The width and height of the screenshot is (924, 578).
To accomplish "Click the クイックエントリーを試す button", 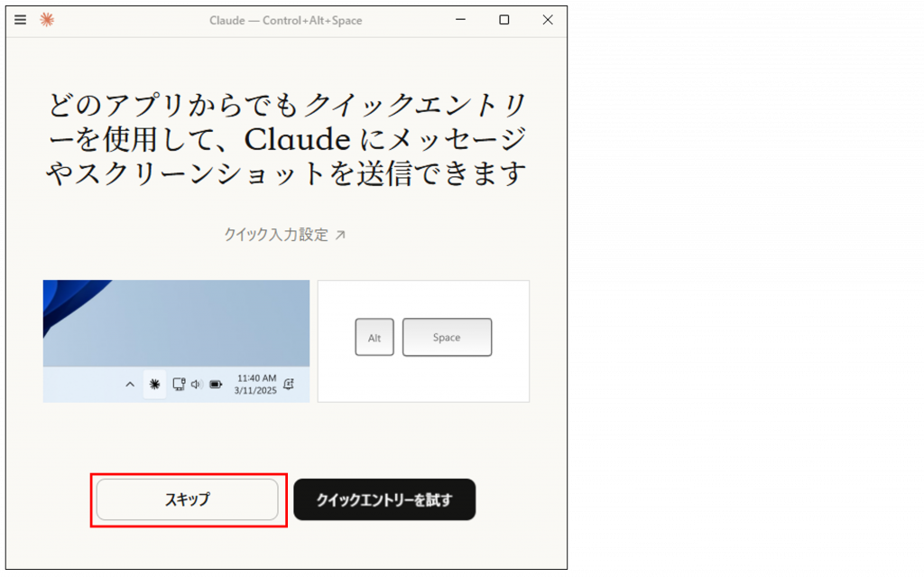I will (384, 499).
